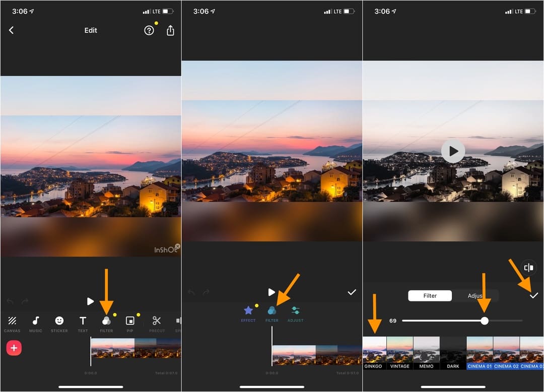Switch to the Filter tab

(x=430, y=296)
